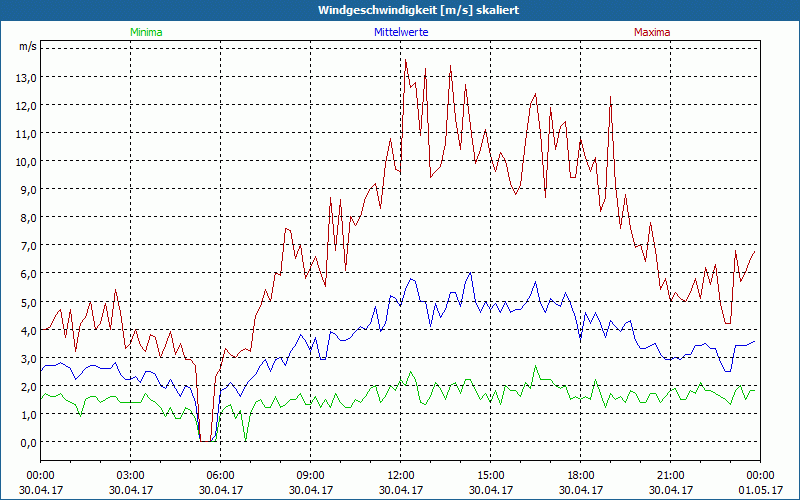Select the 03:00 time axis marker
The width and height of the screenshot is (800, 500).
pyautogui.click(x=130, y=475)
